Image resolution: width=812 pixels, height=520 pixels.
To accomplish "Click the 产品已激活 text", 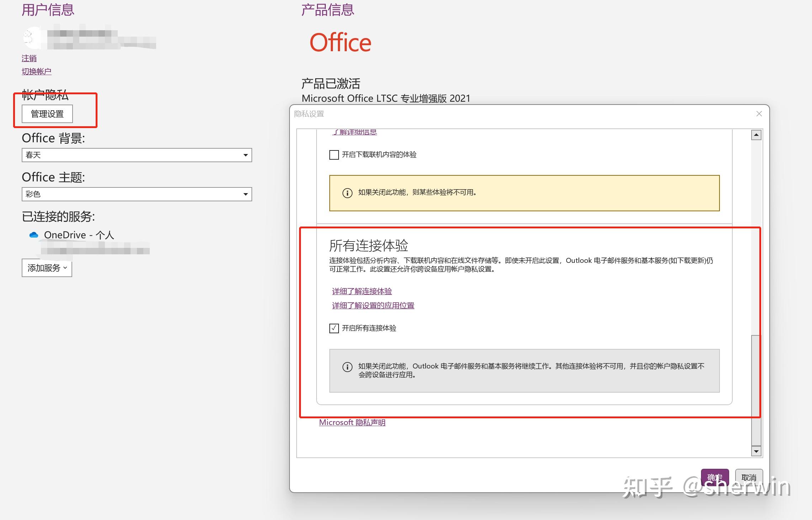I will click(331, 84).
